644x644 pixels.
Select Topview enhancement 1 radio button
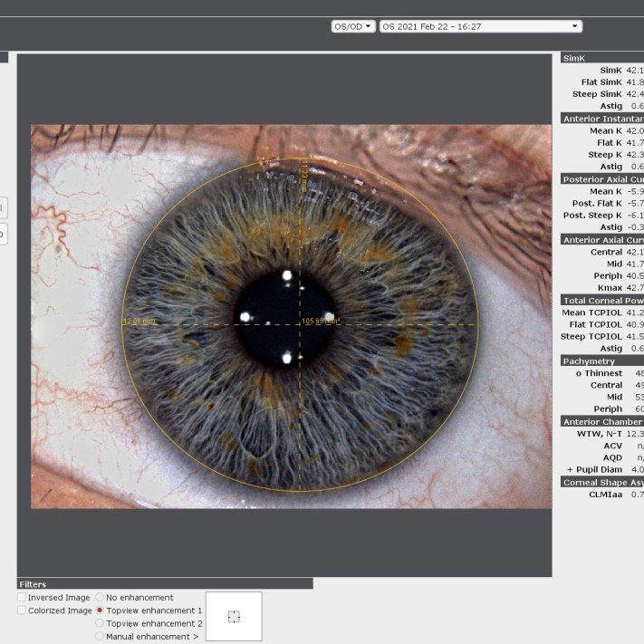(100, 610)
